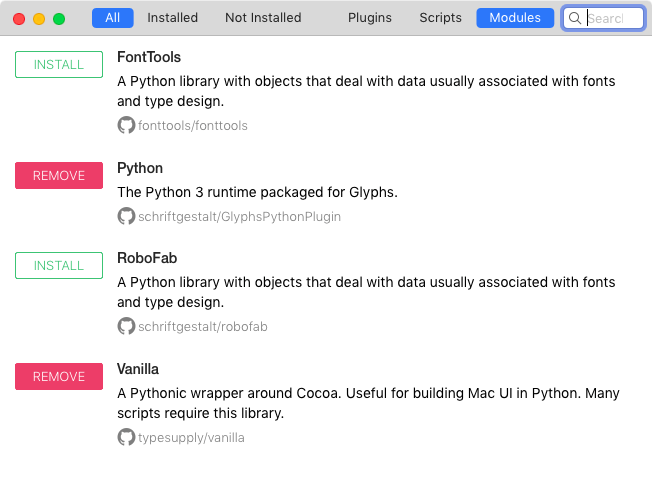Filter list to Installed items
This screenshot has height=477, width=652.
click(172, 18)
